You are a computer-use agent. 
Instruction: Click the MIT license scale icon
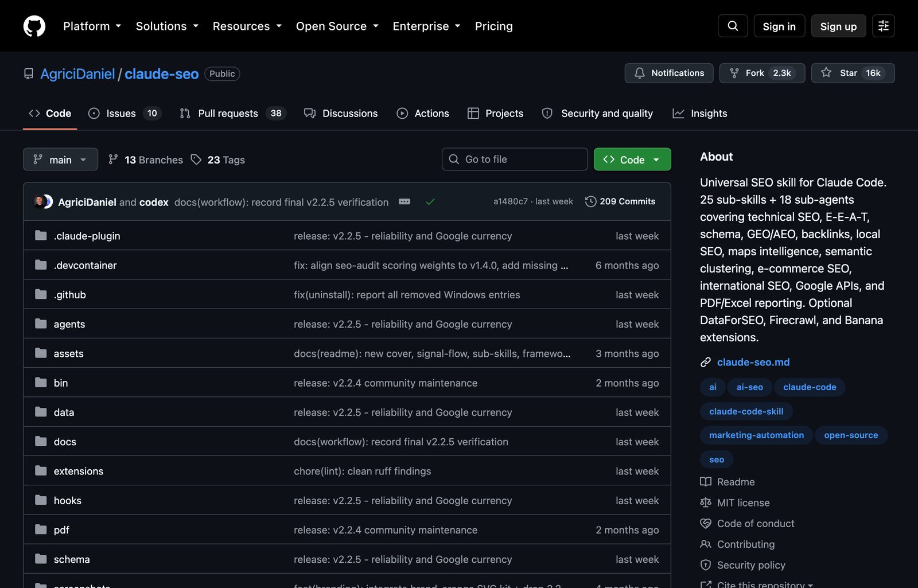point(706,503)
